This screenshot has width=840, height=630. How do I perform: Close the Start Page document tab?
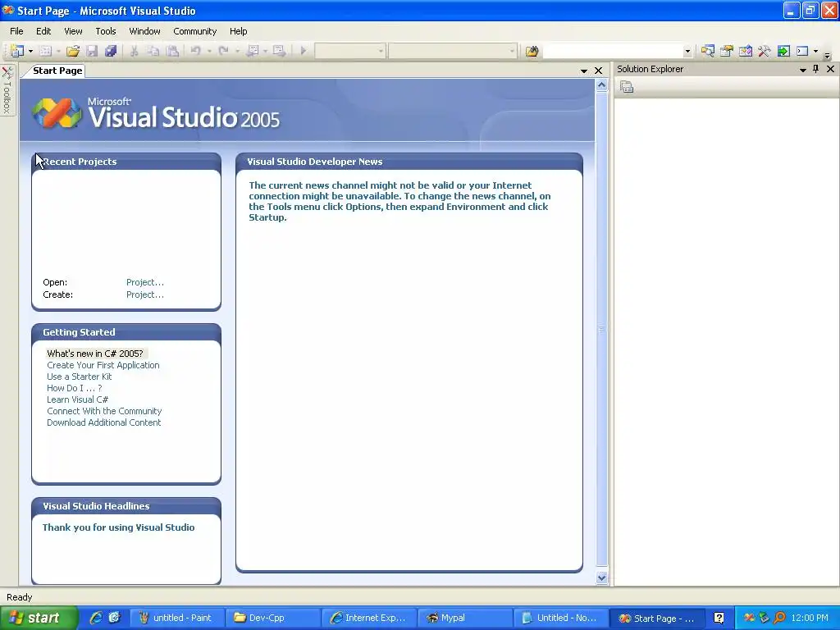[x=598, y=71]
